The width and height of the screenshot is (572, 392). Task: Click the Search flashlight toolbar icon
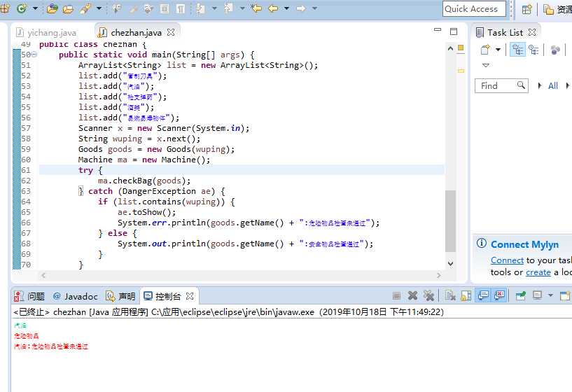click(85, 8)
